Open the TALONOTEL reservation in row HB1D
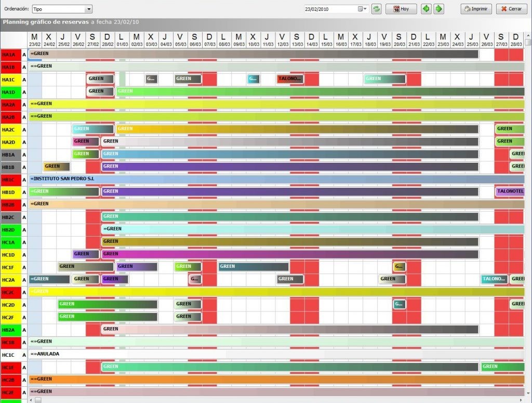This screenshot has width=532, height=403. tap(510, 192)
